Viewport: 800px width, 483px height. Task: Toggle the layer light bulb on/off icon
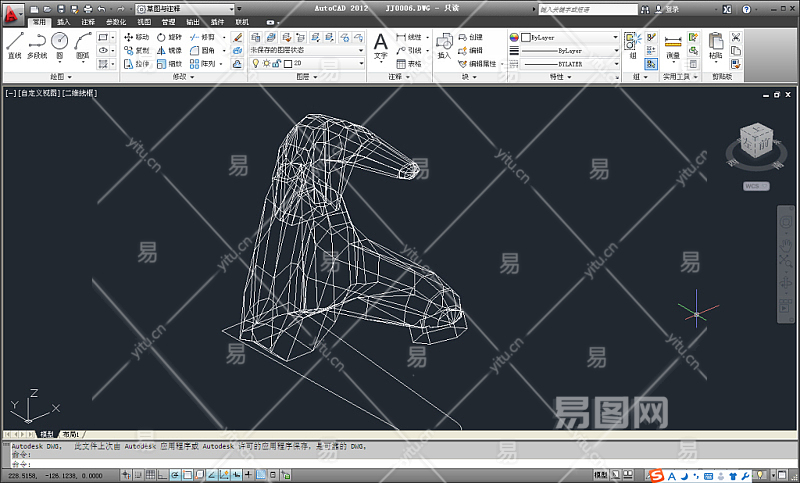tap(255, 62)
